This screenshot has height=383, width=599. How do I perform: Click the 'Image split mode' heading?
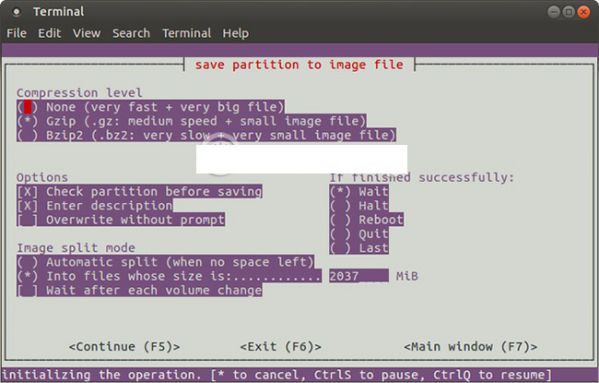pyautogui.click(x=76, y=248)
